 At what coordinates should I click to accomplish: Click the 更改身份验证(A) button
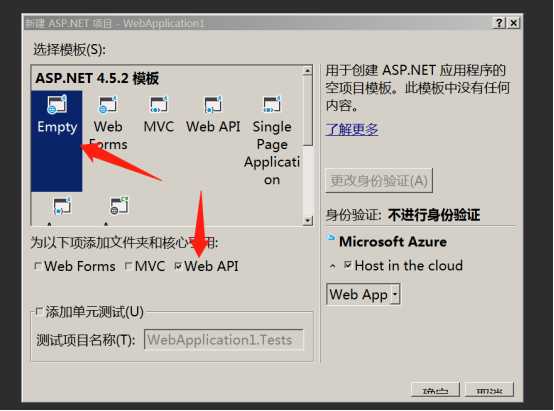[379, 181]
